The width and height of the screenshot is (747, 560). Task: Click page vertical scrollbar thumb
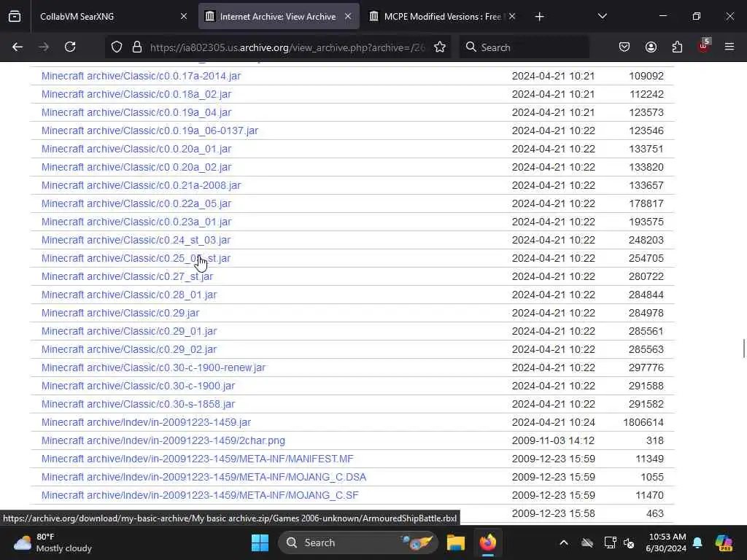pos(743,348)
